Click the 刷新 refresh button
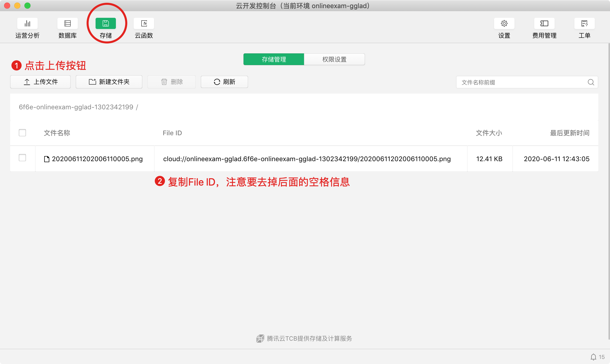Screen dimensions: 610x364 [x=224, y=82]
